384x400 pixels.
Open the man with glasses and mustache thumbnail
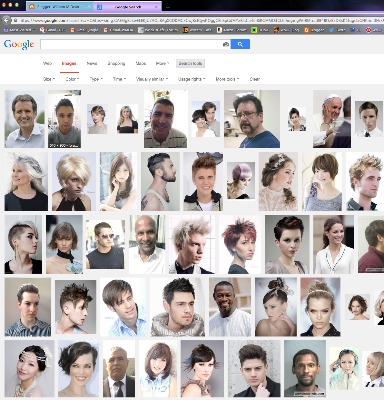(x=252, y=119)
